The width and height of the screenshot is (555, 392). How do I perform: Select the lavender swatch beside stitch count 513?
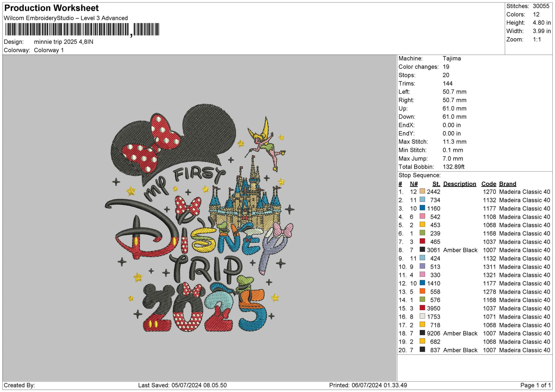[x=422, y=266]
